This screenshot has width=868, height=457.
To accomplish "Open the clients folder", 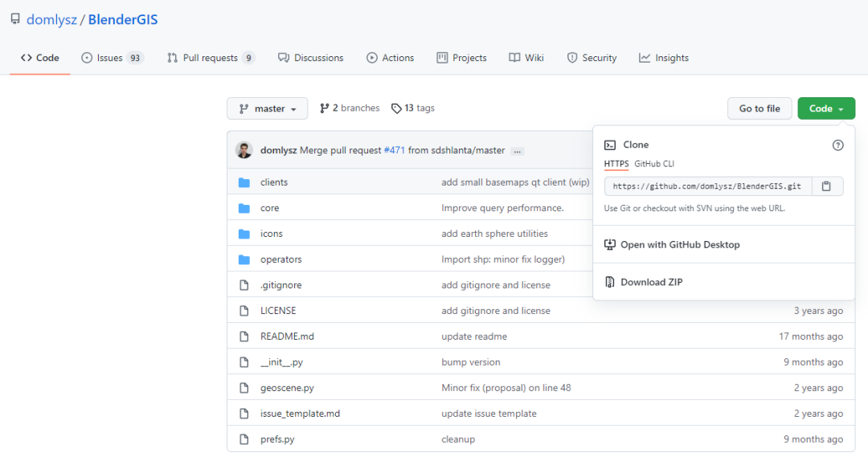I will tap(274, 182).
